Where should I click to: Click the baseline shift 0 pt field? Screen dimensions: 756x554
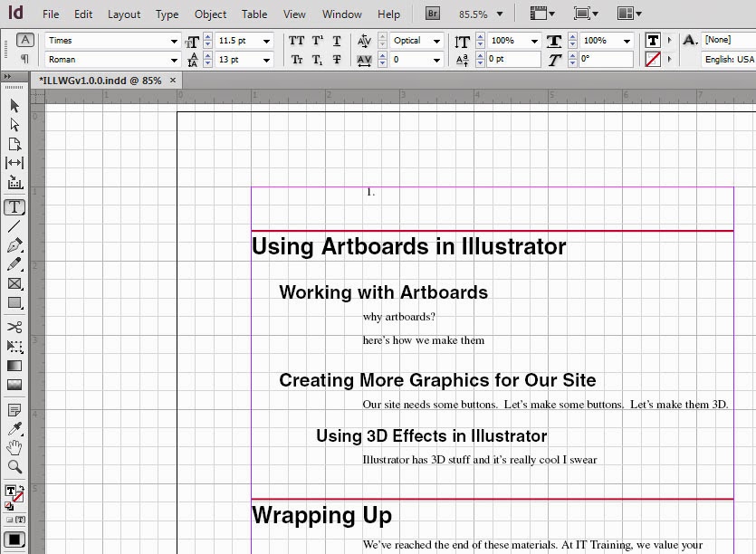pyautogui.click(x=513, y=59)
